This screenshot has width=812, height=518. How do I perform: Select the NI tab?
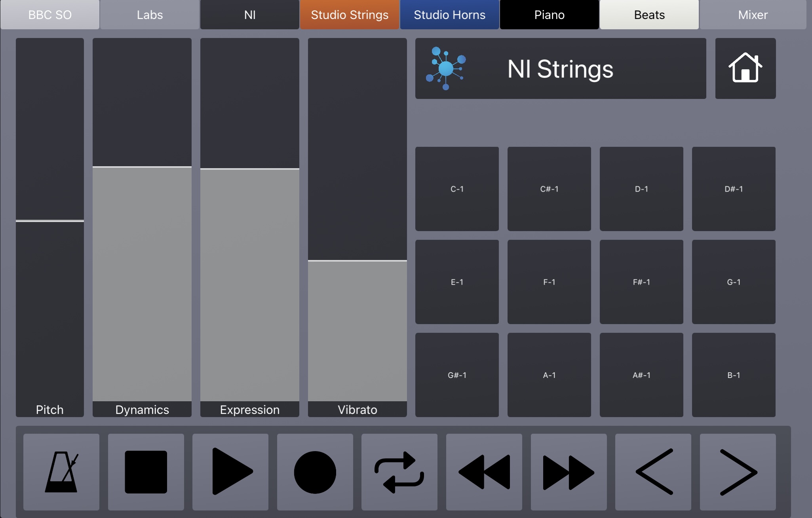(250, 15)
